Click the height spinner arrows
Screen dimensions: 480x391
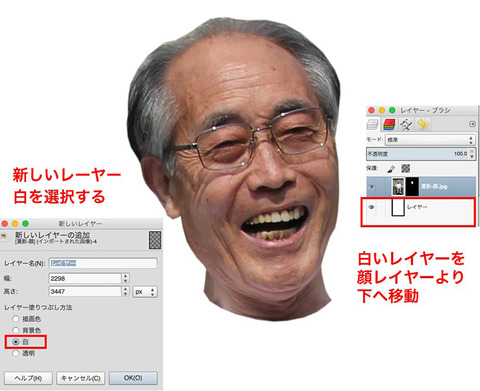(x=125, y=291)
